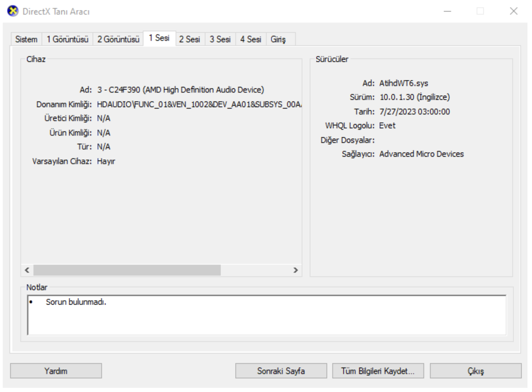Click the horizontal scrollbar thumb in Cihaz panel

[127, 270]
